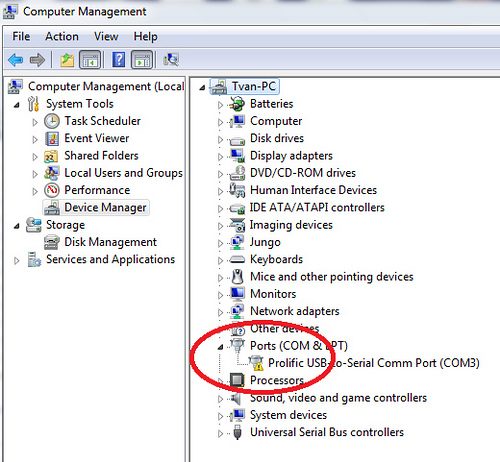Click the Back arrow toolbar icon
The image size is (500, 462).
16,60
